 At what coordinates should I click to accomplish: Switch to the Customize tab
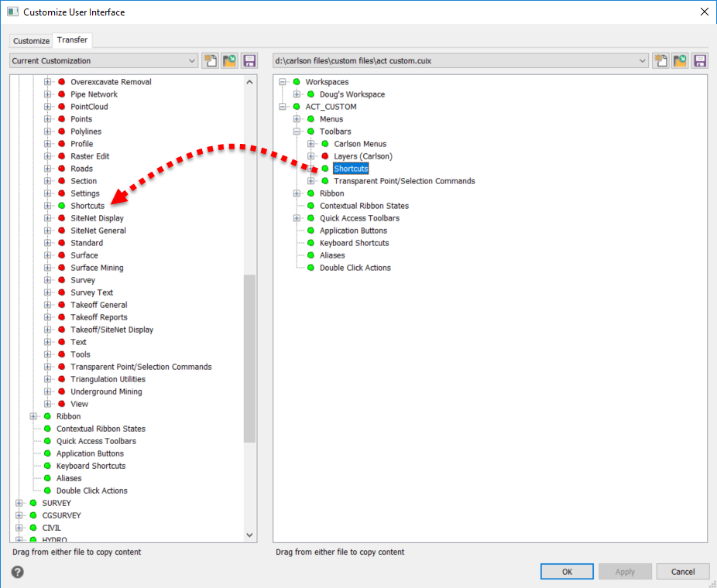tap(31, 41)
